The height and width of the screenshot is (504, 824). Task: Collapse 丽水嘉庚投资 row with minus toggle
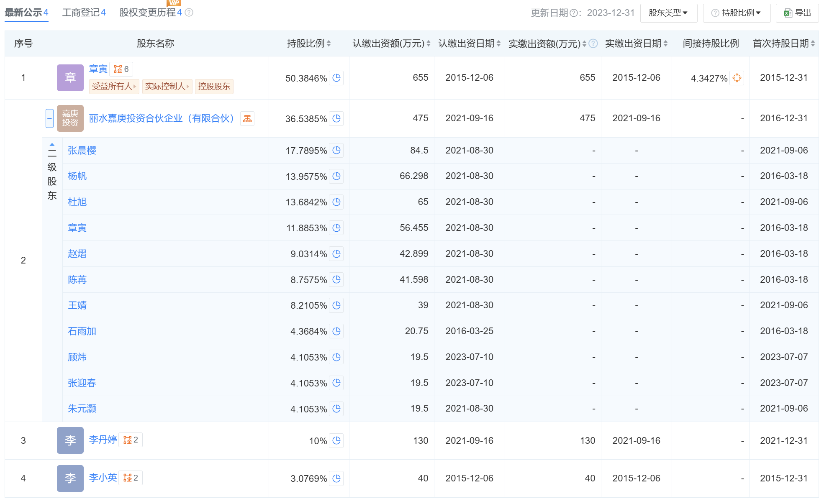point(49,118)
